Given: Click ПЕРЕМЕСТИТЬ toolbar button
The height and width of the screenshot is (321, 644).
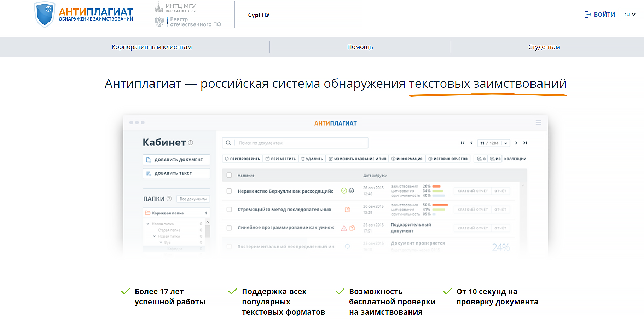Looking at the screenshot, I should (x=280, y=159).
